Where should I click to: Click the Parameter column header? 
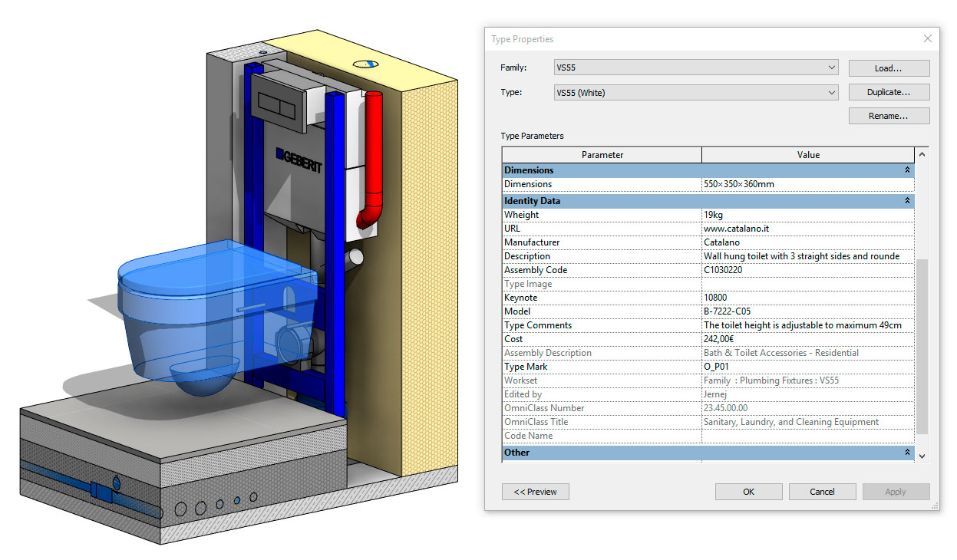(x=602, y=155)
